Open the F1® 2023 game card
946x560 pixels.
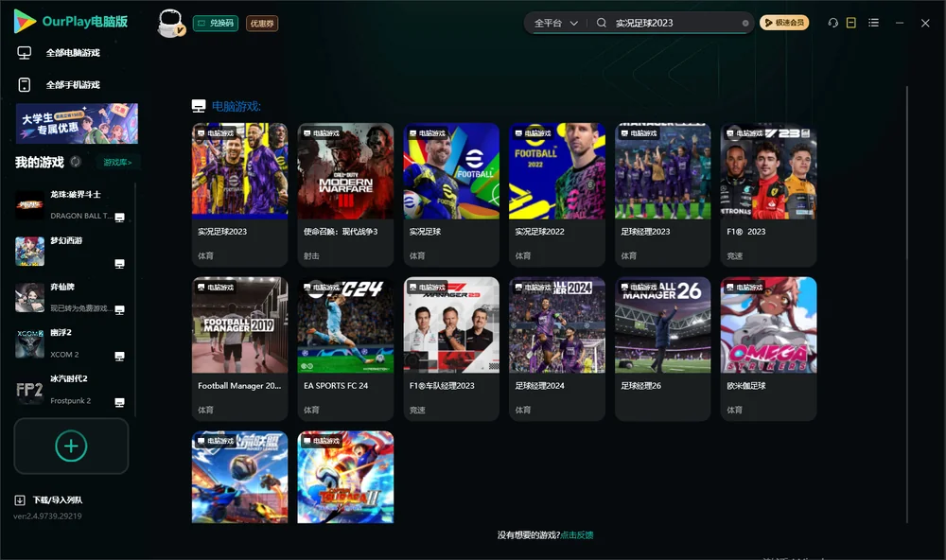pyautogui.click(x=768, y=194)
